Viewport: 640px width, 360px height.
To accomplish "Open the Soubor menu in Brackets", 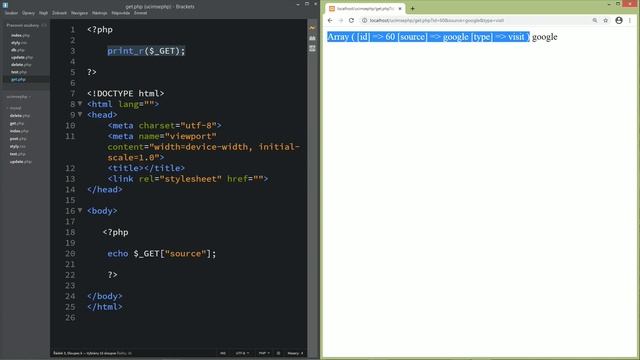I will (x=11, y=13).
